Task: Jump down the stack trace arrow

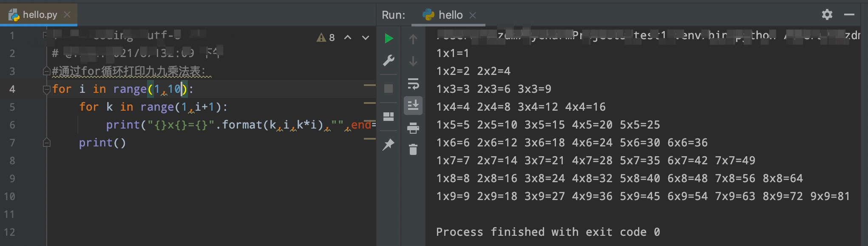Action: point(413,61)
